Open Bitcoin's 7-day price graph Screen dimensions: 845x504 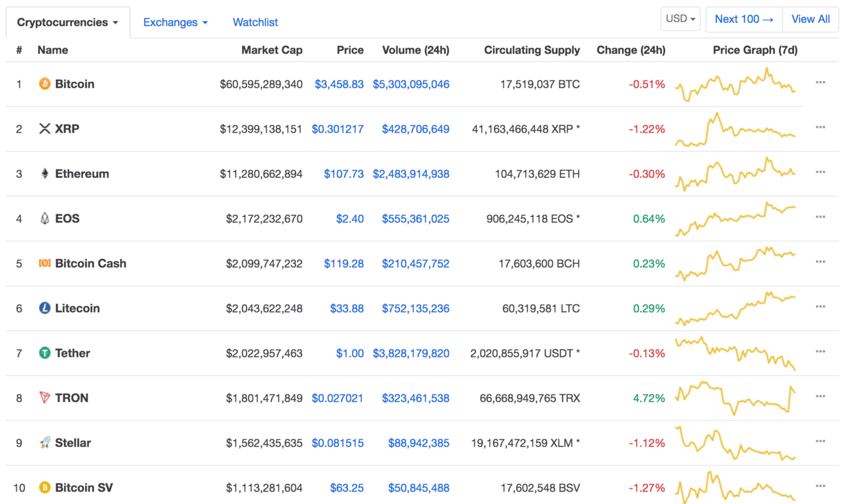pyautogui.click(x=736, y=85)
